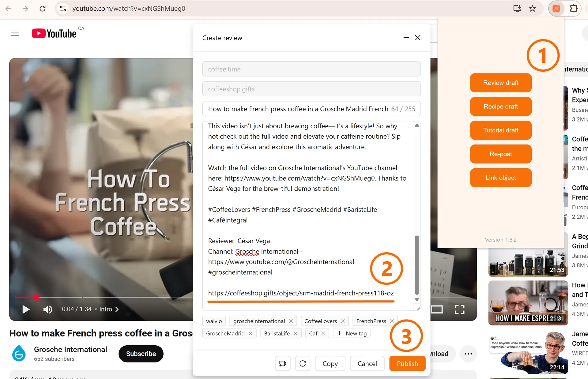Mute the video volume icon
Screen dimensions: 588x379
click(47, 309)
